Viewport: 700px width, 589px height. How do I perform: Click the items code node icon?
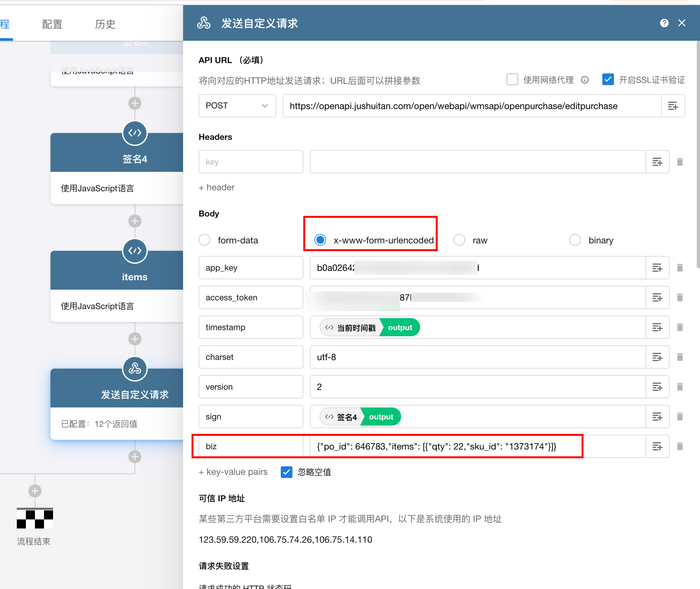[135, 251]
